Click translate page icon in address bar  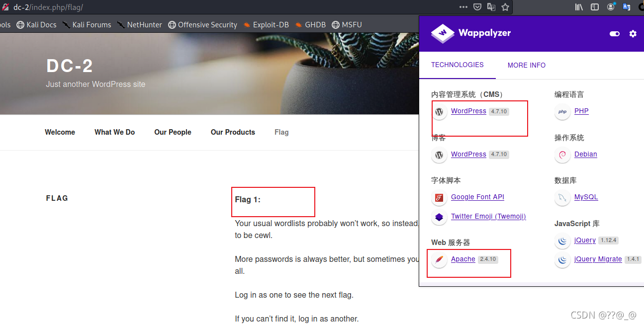pos(491,7)
